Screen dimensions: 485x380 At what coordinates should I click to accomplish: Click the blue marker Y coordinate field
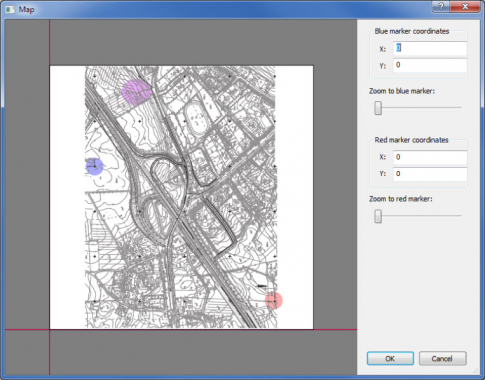coord(430,65)
